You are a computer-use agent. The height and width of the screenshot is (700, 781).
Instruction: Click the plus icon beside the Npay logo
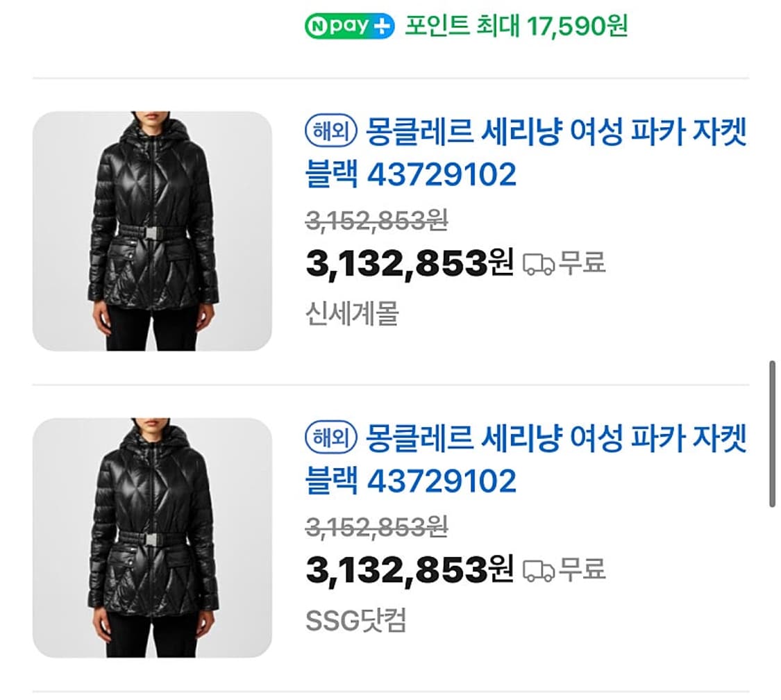381,24
